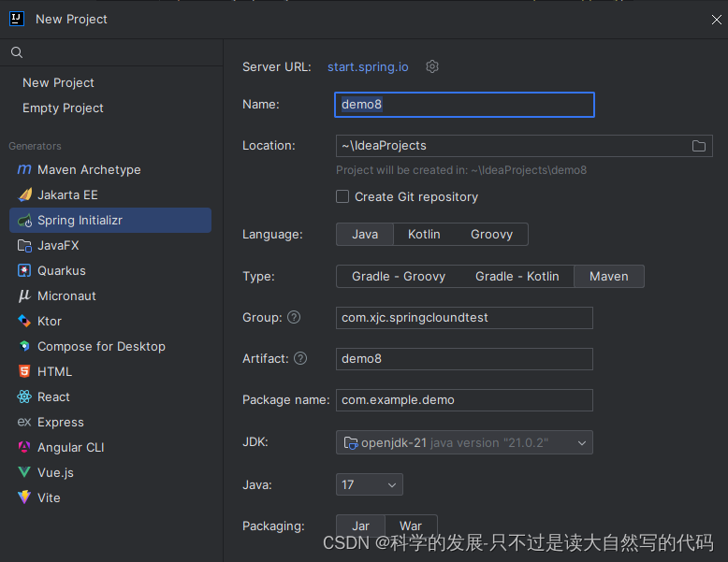Choose Vite generator
728x562 pixels.
(110, 497)
